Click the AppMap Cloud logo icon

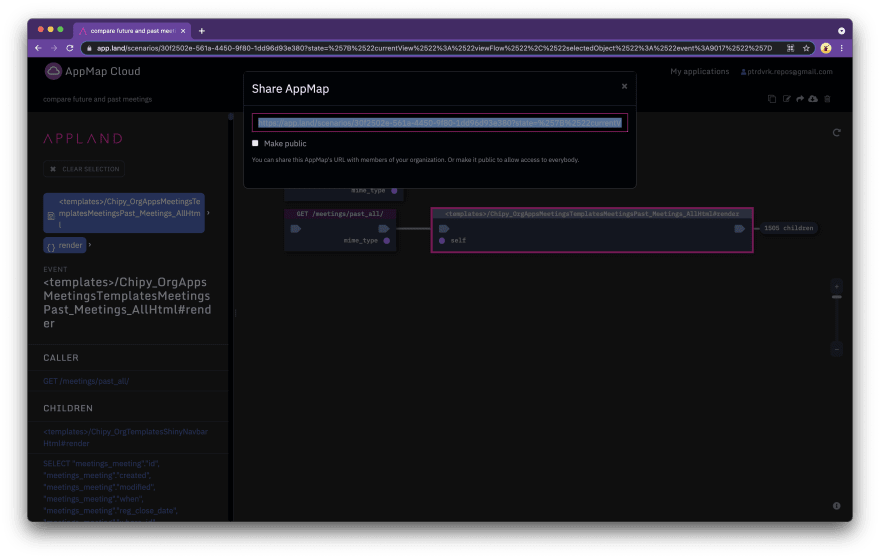click(x=53, y=71)
